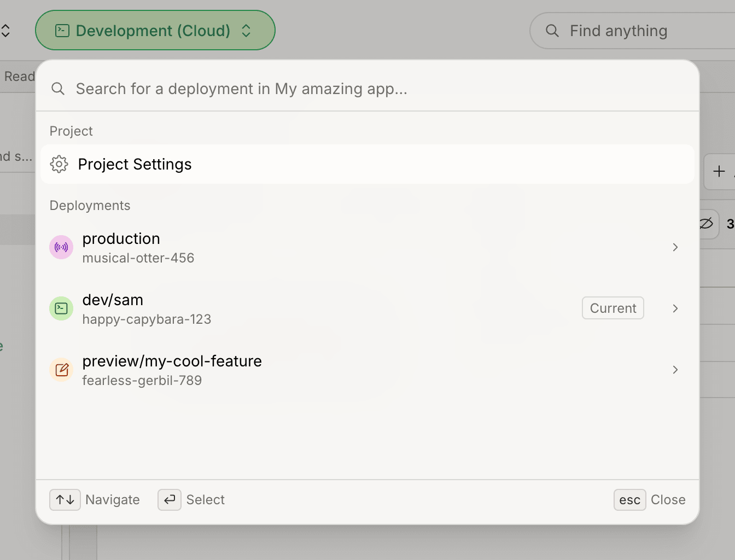Click the musical-otter-456 deployment name text
Viewport: 735px width, 560px height.
[x=138, y=258]
